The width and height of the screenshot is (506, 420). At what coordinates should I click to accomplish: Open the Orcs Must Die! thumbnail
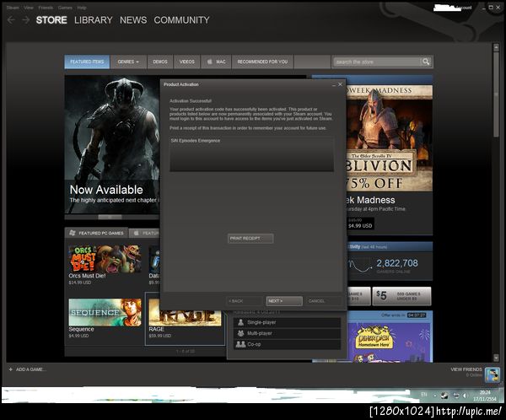coord(105,258)
